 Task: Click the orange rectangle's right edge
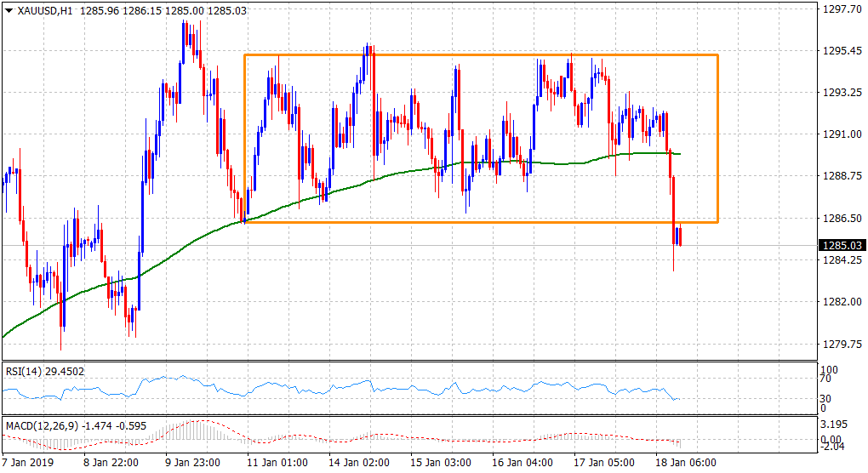[x=718, y=136]
